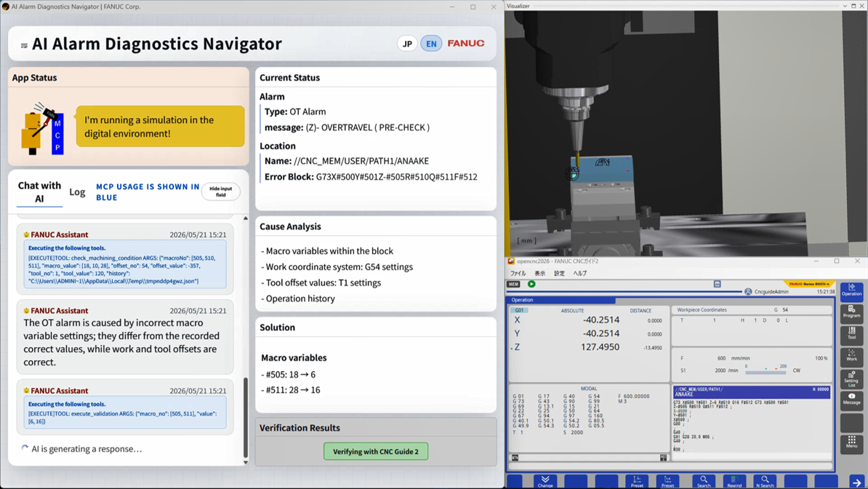Click the ANAAKE program header bar

[751, 392]
